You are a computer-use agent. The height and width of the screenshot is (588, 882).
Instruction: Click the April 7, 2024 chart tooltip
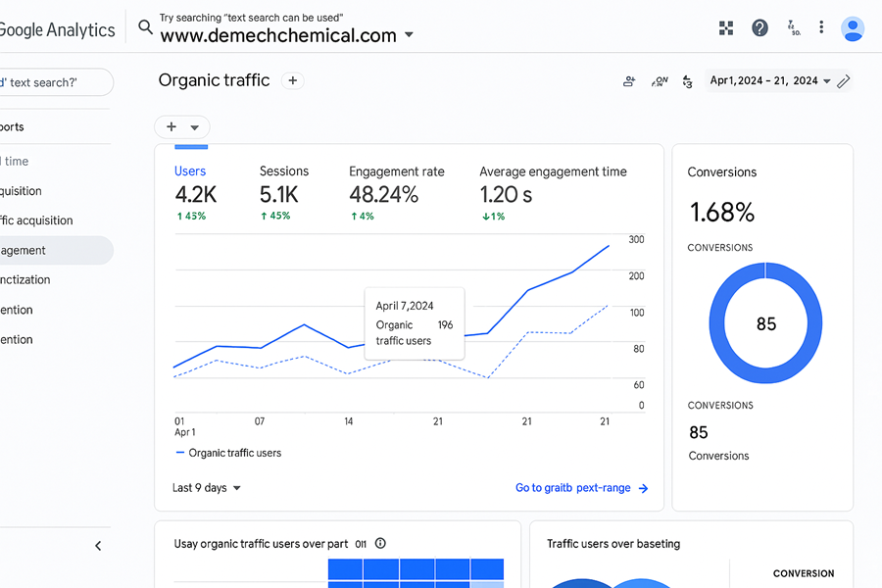point(415,323)
